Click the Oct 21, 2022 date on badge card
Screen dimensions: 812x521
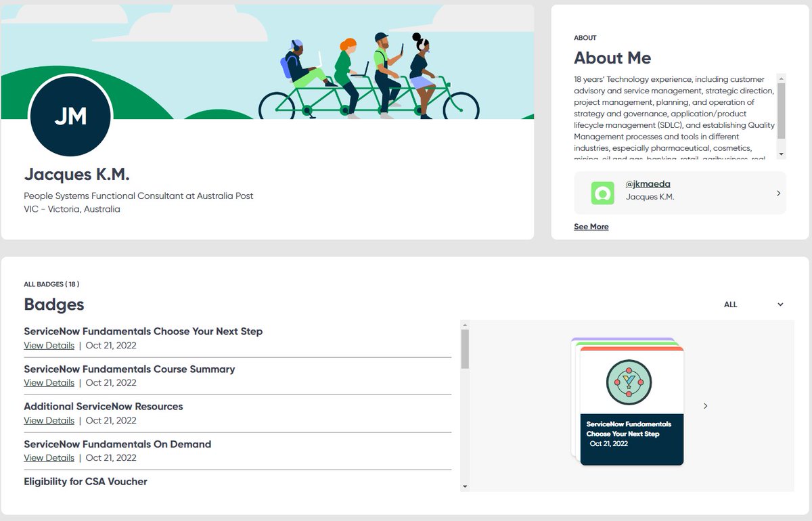click(609, 444)
